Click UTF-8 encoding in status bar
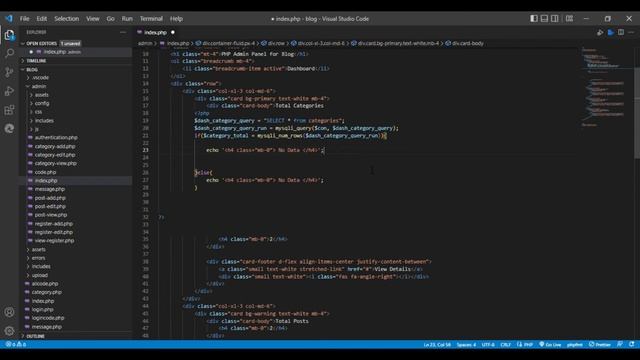Viewport: 640px width, 360px height. (488, 344)
